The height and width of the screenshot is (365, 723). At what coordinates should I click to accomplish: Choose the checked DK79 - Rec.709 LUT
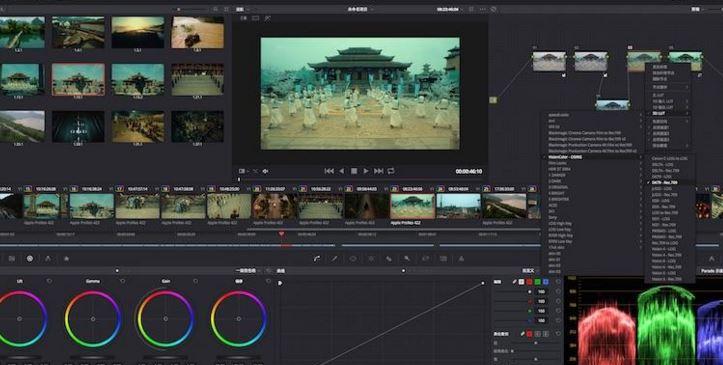(x=669, y=182)
